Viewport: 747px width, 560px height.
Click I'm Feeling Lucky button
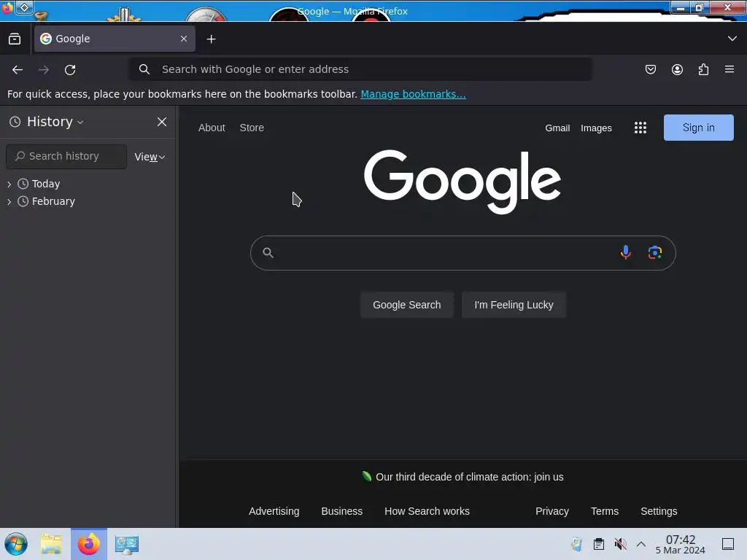514,305
